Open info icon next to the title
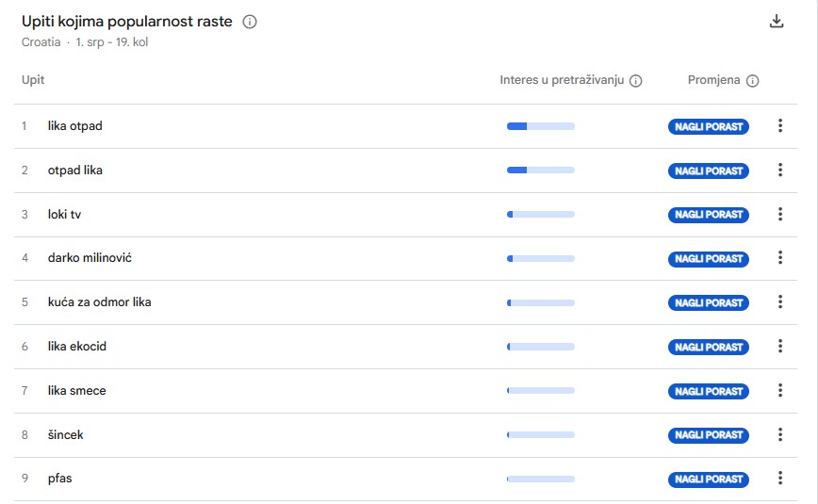818x504 pixels. (250, 22)
